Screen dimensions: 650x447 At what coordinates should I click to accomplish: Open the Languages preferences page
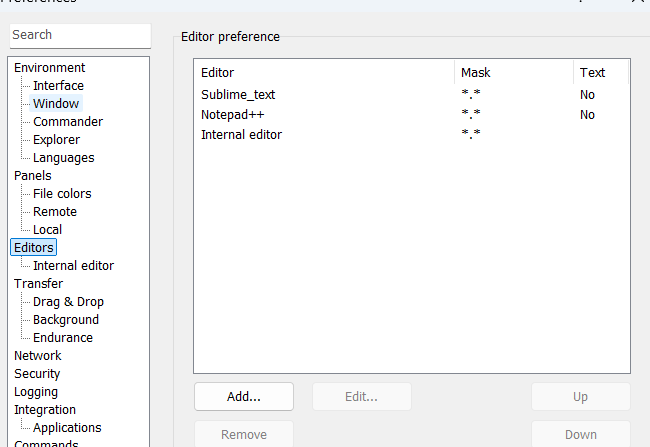coord(63,158)
